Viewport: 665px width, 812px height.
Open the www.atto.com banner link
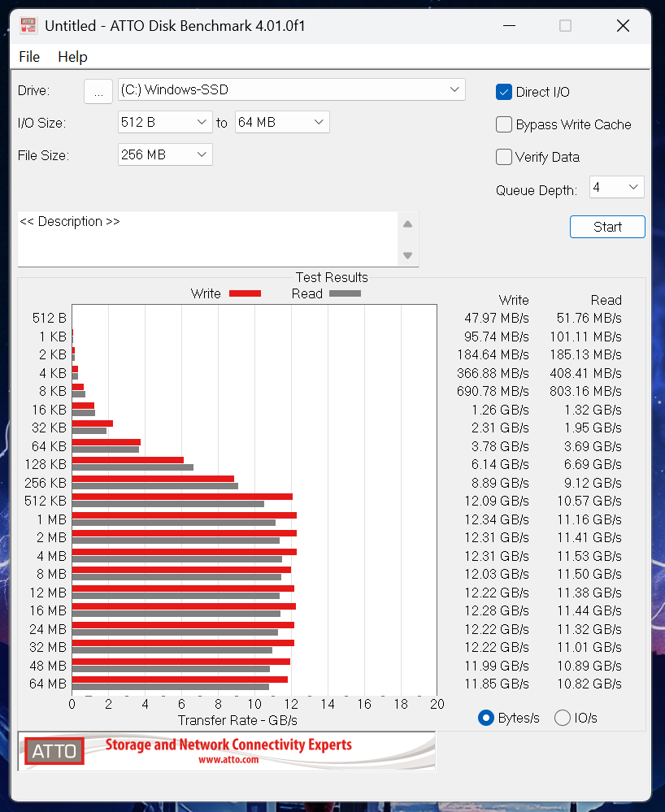228,760
